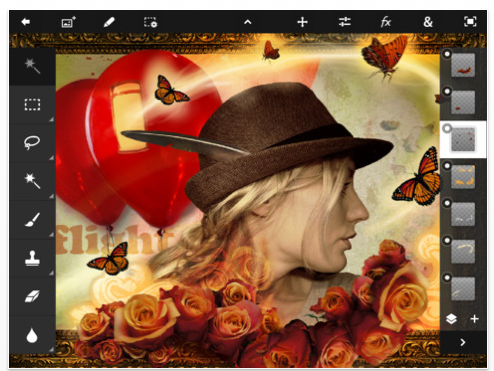Add a new layer with the plus button
Image resolution: width=494 pixels, height=371 pixels.
(x=474, y=319)
